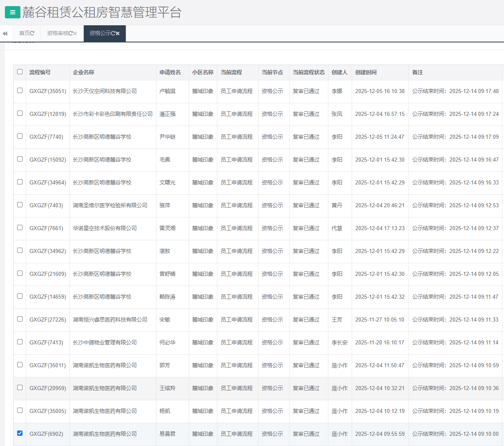Switch to the 首页 tab

(x=24, y=33)
